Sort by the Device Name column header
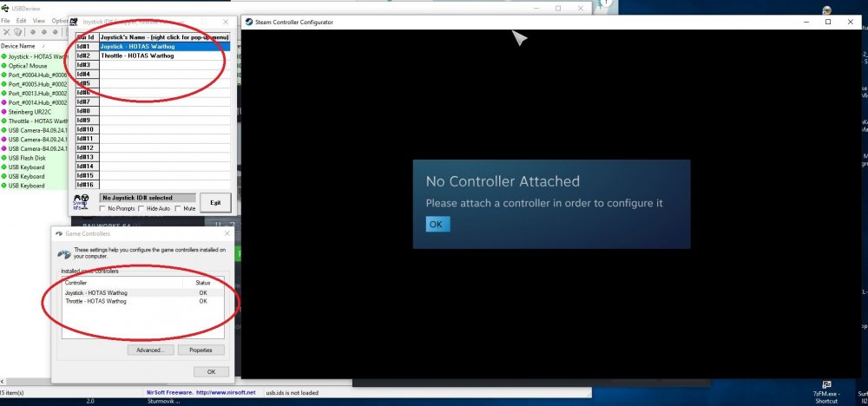The width and height of the screenshot is (868, 406). point(17,46)
